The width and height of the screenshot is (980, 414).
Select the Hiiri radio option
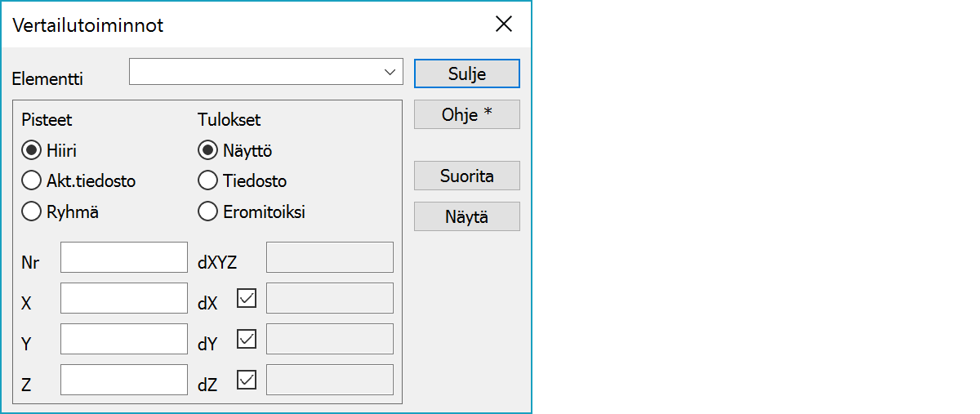pos(32,150)
